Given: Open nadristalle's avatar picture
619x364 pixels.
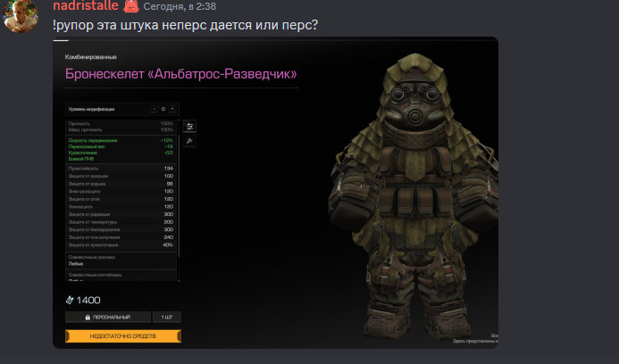Looking at the screenshot, I should pyautogui.click(x=21, y=15).
